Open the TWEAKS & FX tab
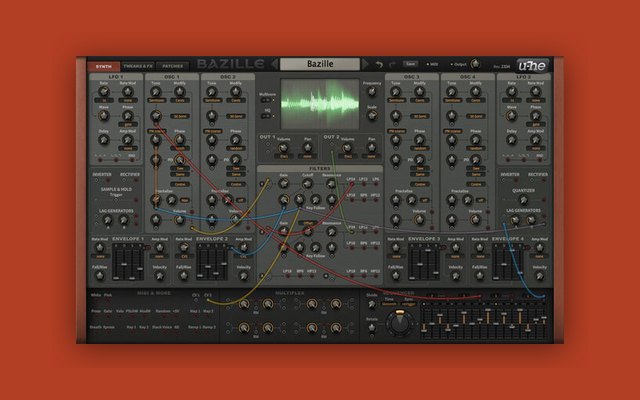This screenshot has width=640, height=400. 138,66
